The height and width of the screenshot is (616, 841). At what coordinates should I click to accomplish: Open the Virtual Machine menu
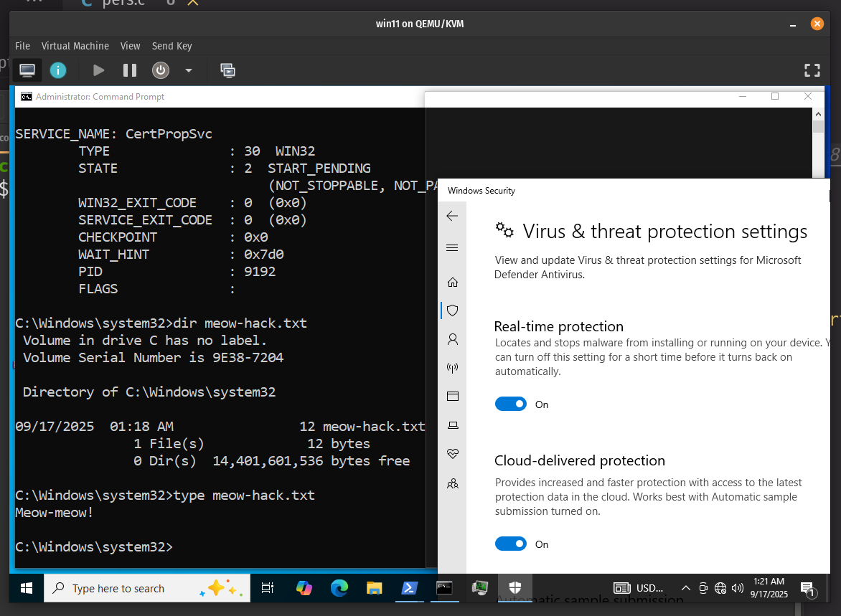coord(75,46)
